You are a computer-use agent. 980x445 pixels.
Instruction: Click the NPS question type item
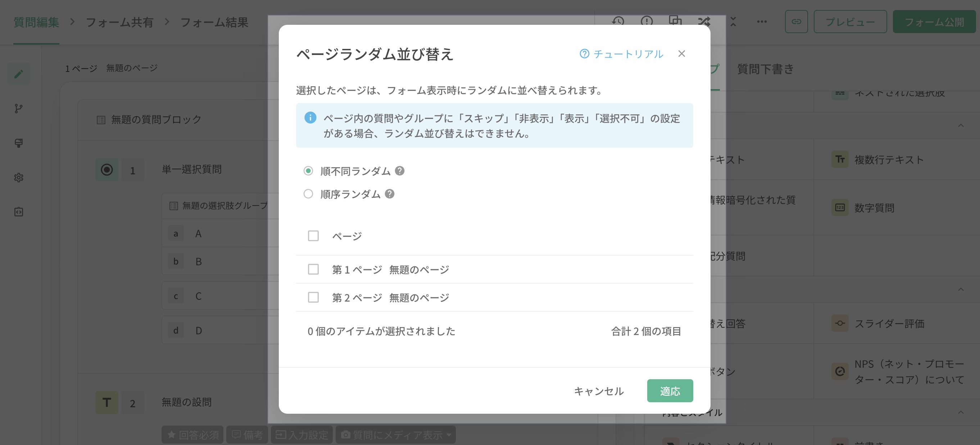[x=896, y=371]
